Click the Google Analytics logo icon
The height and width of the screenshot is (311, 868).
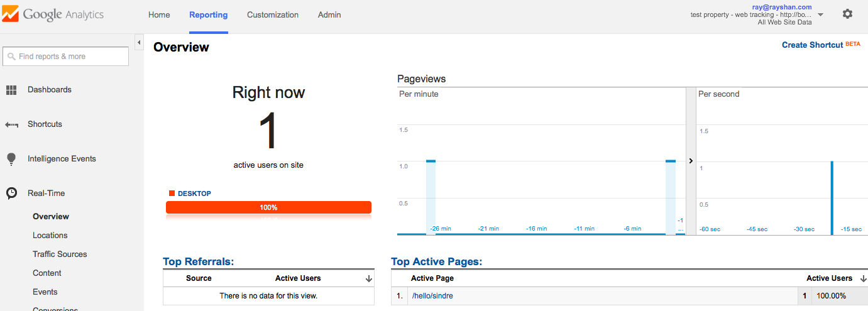coord(11,14)
